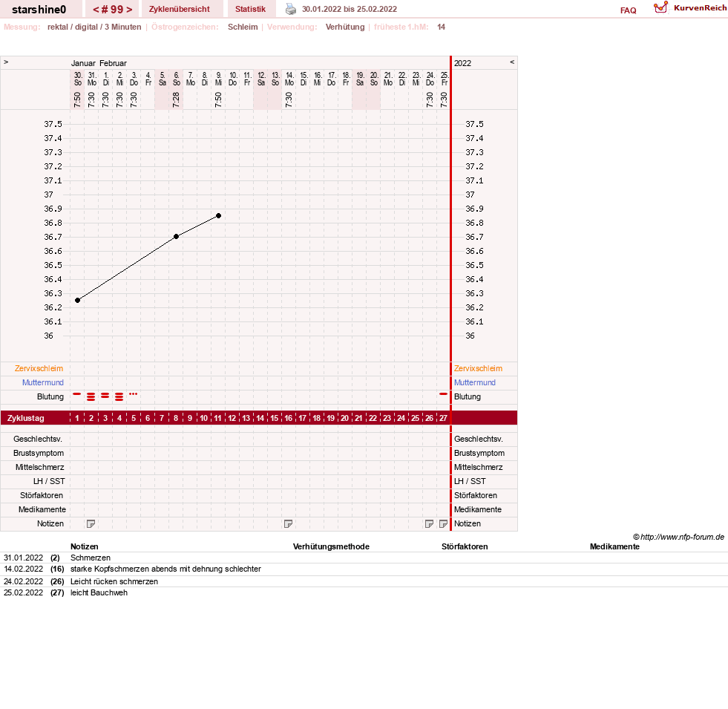Click the starshine0 username tab

pos(39,10)
